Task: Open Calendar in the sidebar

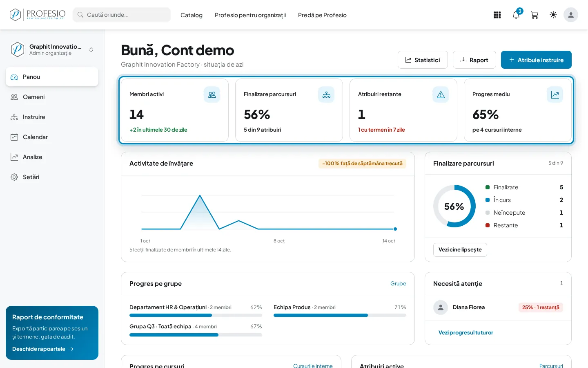Action: [x=52, y=137]
